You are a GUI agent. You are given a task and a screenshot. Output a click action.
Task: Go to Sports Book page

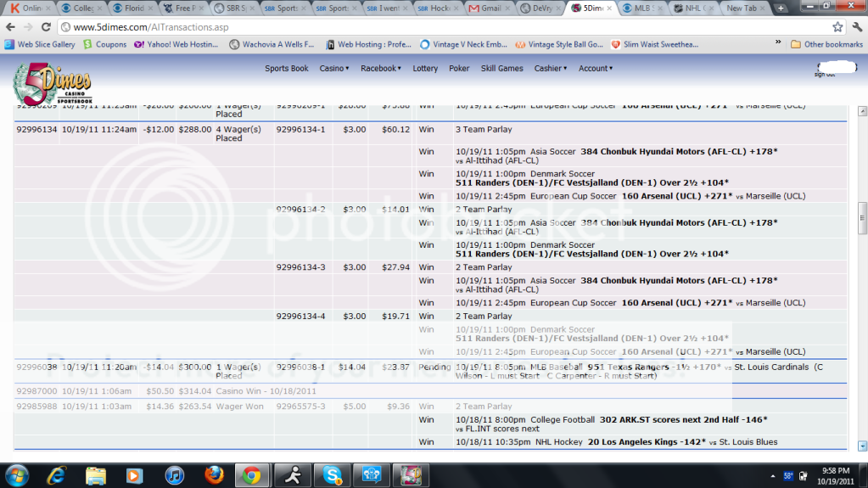pyautogui.click(x=287, y=69)
